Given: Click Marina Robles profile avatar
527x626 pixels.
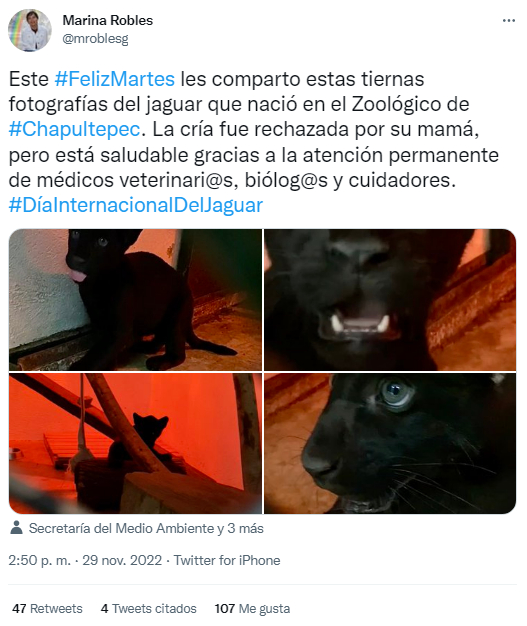Looking at the screenshot, I should click(x=30, y=30).
